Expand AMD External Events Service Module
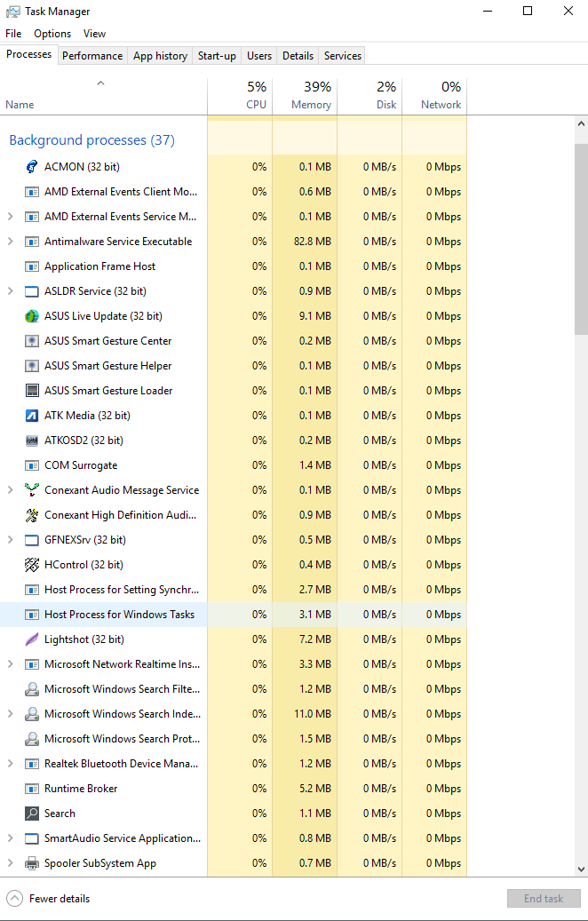The width and height of the screenshot is (588, 921). (10, 216)
